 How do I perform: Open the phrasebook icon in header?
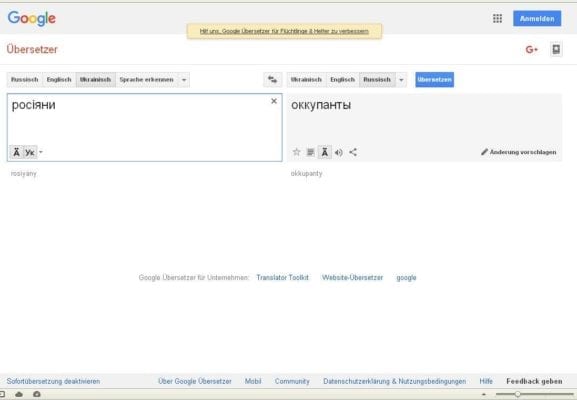(x=556, y=49)
